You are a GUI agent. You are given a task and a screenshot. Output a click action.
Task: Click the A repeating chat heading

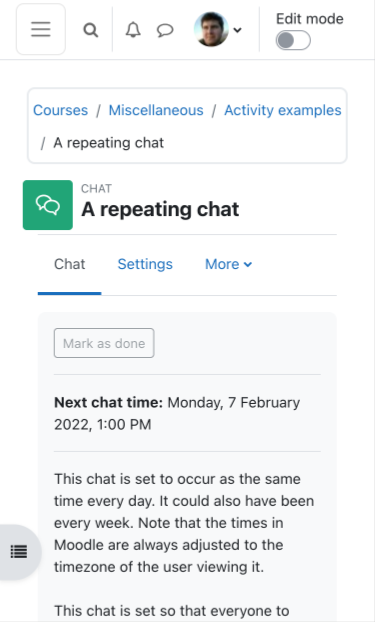click(160, 209)
